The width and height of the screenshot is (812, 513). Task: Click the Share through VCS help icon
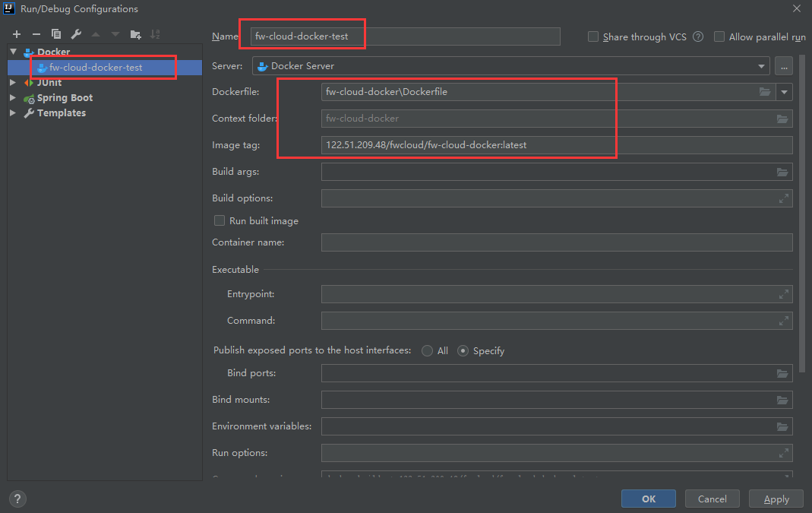click(x=697, y=36)
